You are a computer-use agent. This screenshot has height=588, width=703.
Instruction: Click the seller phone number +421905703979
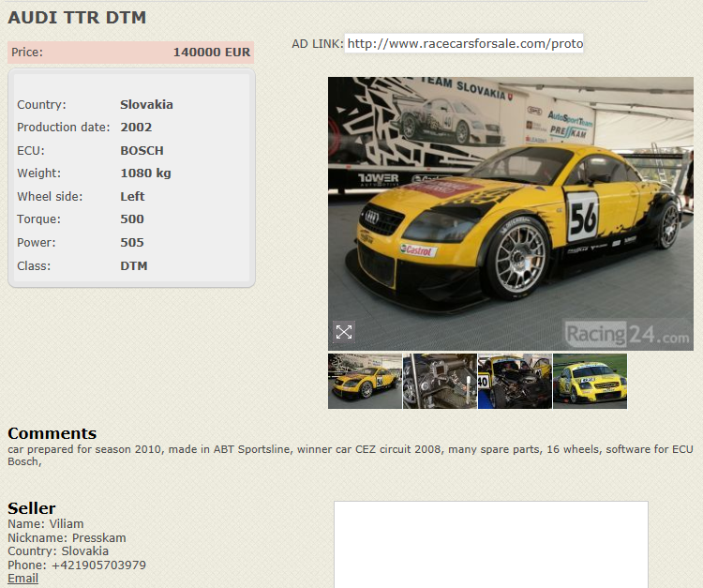(x=98, y=565)
